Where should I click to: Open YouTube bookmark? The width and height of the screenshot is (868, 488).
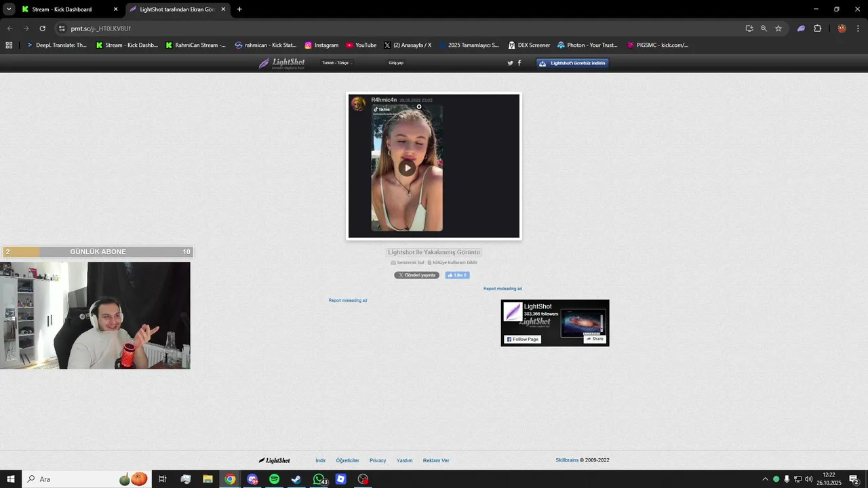tap(361, 45)
